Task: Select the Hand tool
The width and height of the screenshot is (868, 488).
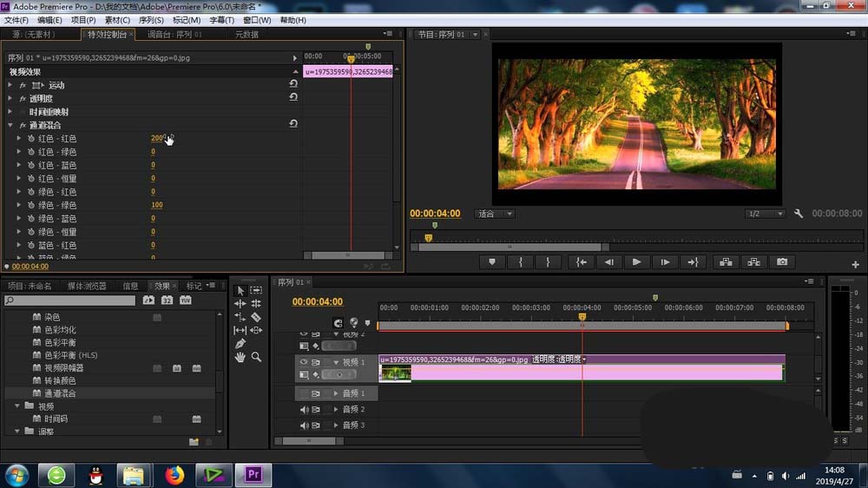Action: tap(240, 357)
